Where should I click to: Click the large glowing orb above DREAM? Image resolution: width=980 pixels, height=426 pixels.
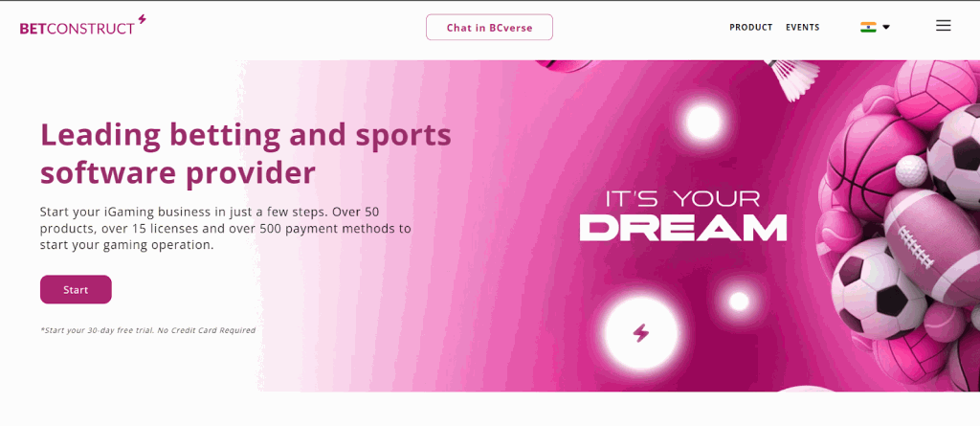click(x=704, y=122)
